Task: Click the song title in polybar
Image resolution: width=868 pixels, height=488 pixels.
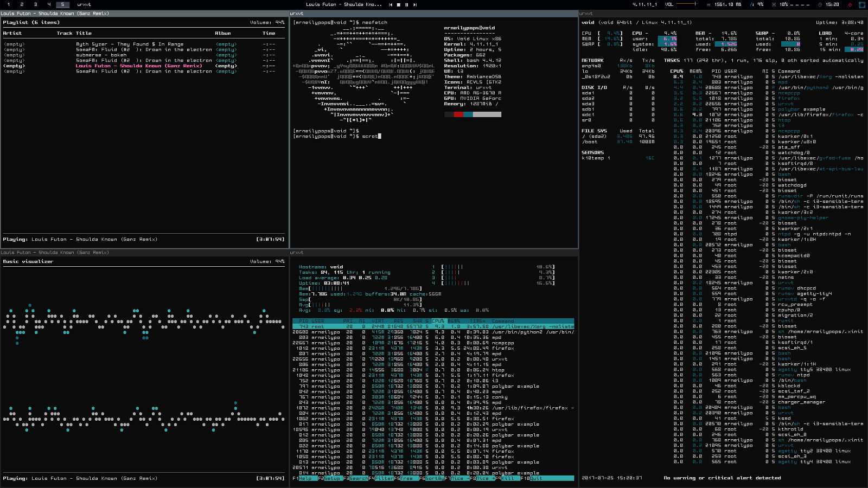Action: pos(344,4)
